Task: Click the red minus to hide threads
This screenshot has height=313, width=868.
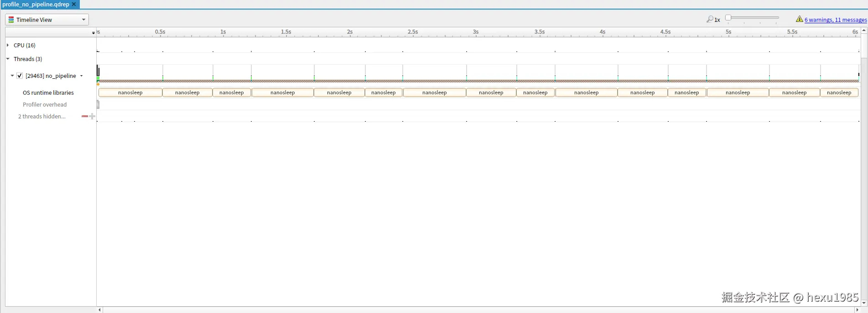Action: pos(85,116)
